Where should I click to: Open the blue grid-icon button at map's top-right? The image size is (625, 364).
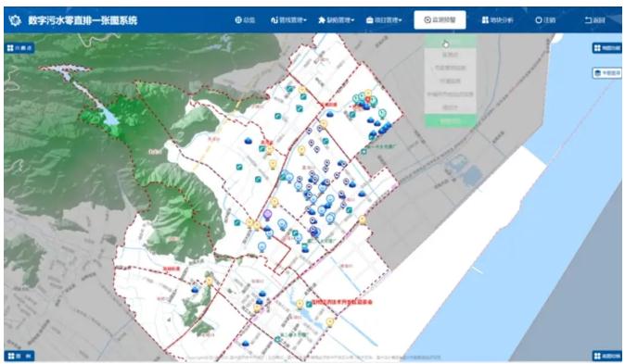(x=606, y=48)
